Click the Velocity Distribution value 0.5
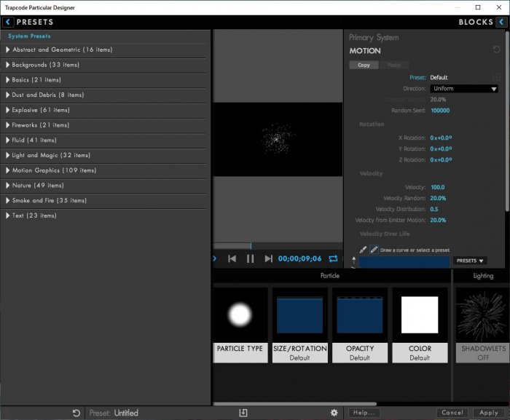Image resolution: width=510 pixels, height=420 pixels. point(434,210)
